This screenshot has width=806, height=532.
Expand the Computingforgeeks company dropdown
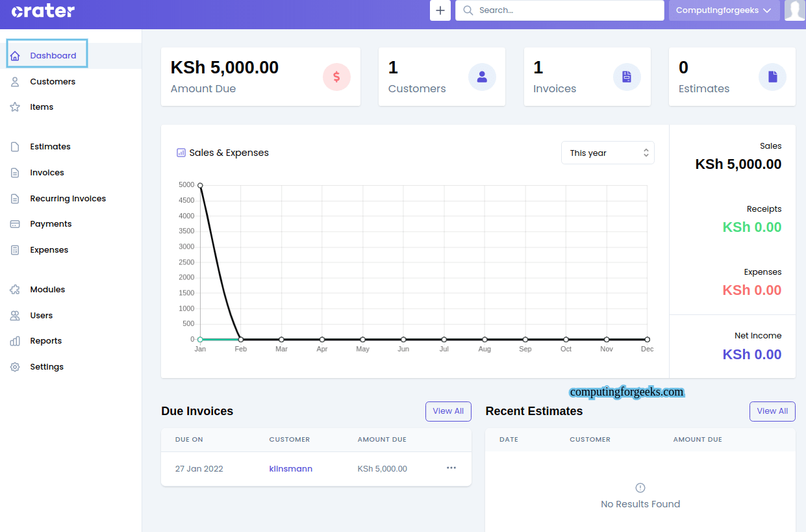[x=724, y=10]
